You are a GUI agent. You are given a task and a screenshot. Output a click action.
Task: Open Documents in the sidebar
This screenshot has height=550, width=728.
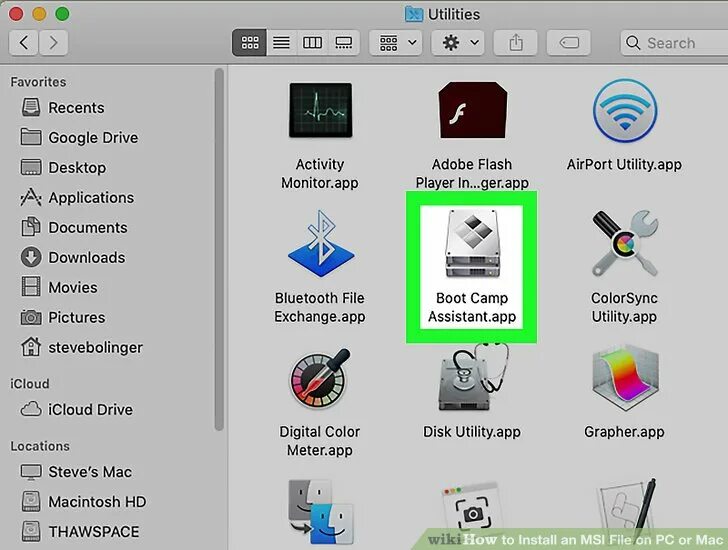74,227
